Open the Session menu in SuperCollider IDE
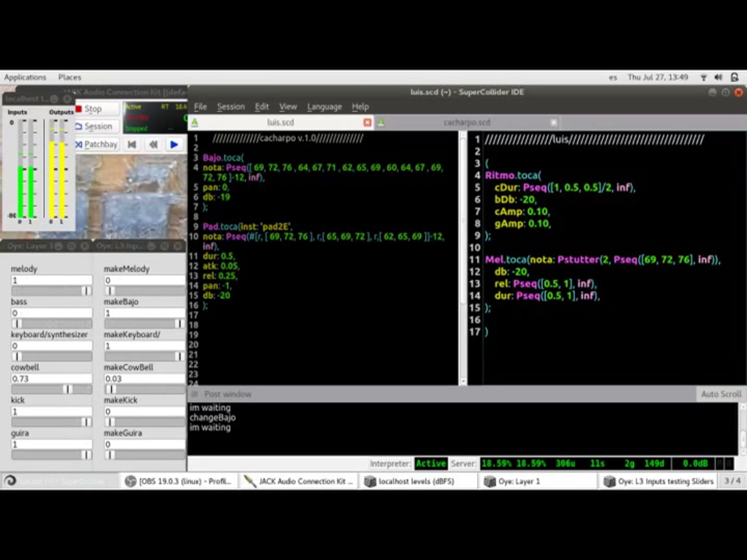This screenshot has height=560, width=747. [x=231, y=107]
